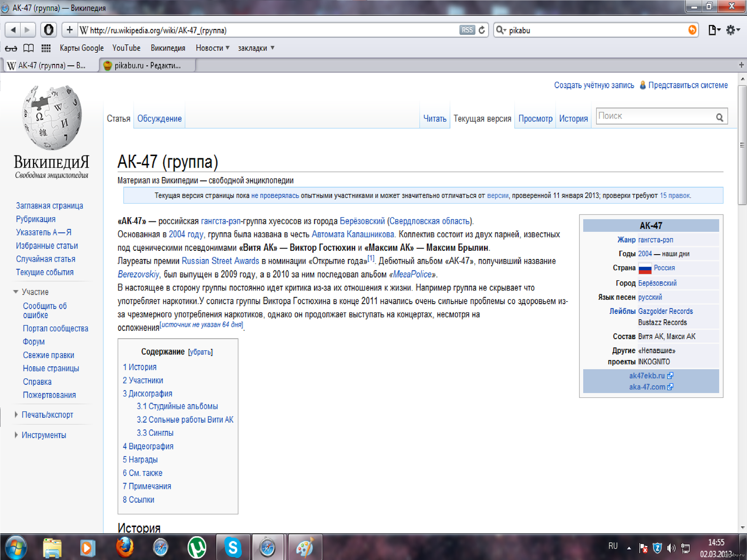This screenshot has width=747, height=560.
Task: Click the browser back arrow button
Action: coord(13,30)
